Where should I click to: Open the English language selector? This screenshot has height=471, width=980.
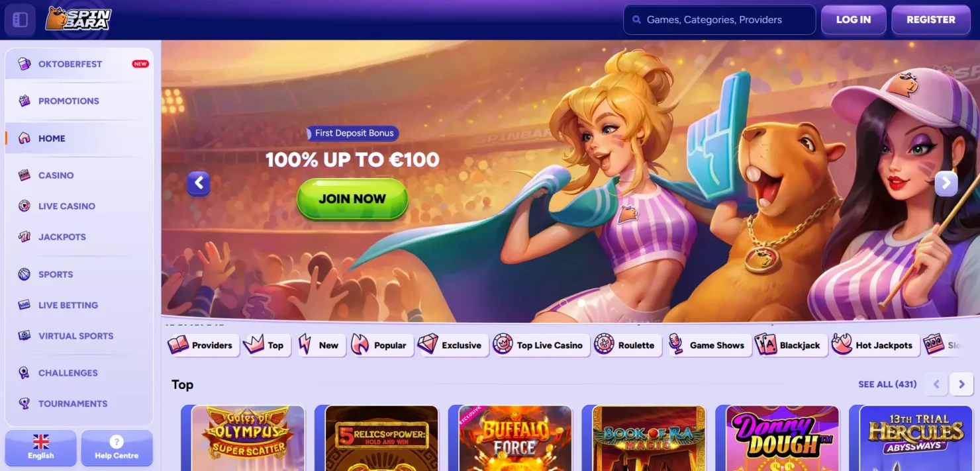pos(41,448)
